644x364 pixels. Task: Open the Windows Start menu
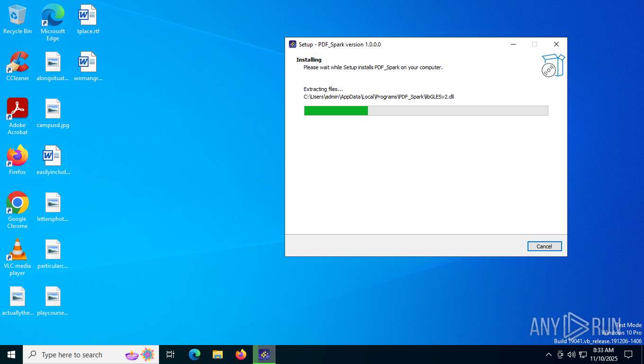click(x=11, y=355)
